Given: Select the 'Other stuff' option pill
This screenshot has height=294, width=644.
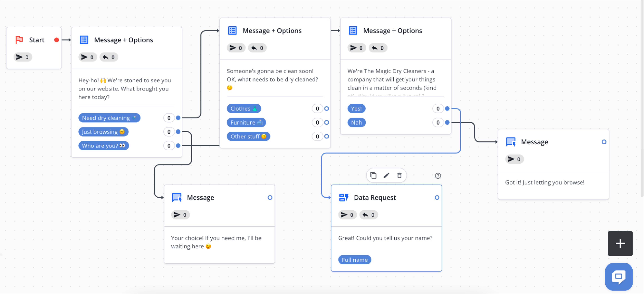Looking at the screenshot, I should (x=248, y=136).
